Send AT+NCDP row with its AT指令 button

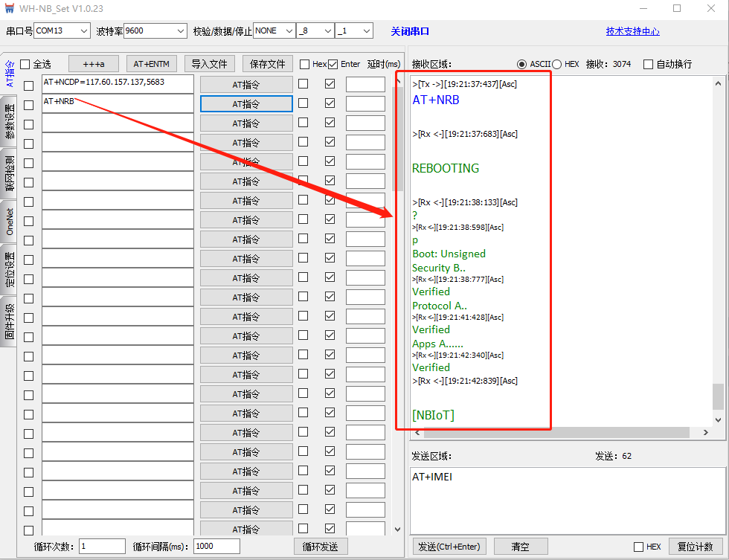coord(246,85)
